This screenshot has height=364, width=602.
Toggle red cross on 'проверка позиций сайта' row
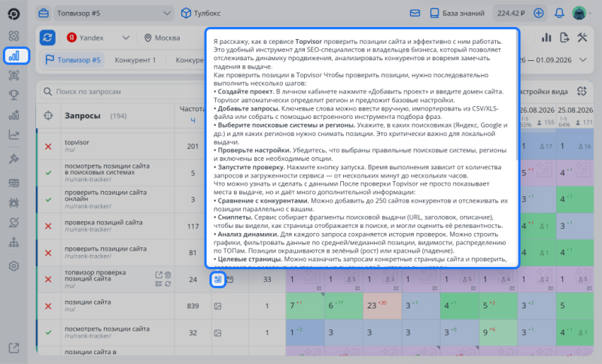(48, 226)
